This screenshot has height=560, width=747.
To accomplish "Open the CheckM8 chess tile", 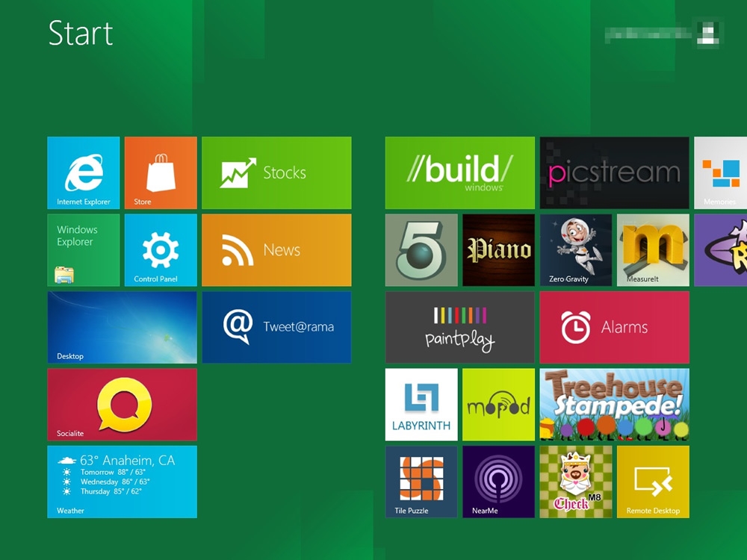I will [575, 482].
